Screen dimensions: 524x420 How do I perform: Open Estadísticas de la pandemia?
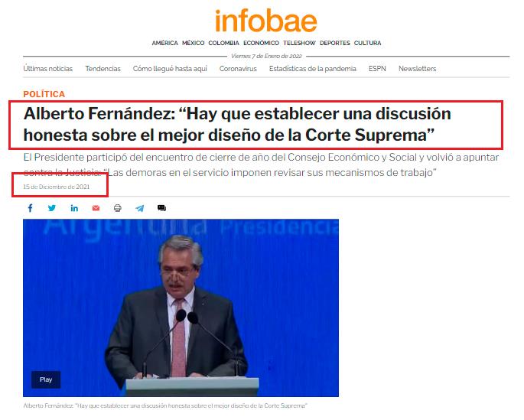pos(312,69)
